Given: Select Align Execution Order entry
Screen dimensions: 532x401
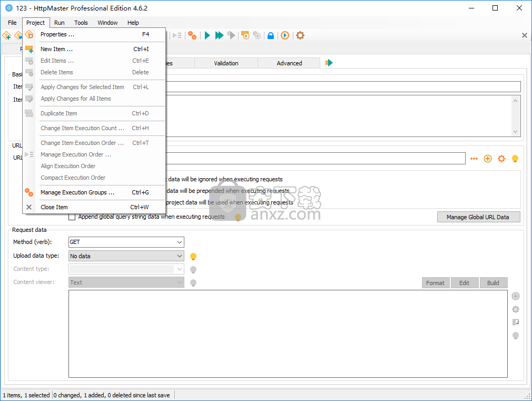Looking at the screenshot, I should [x=94, y=166].
